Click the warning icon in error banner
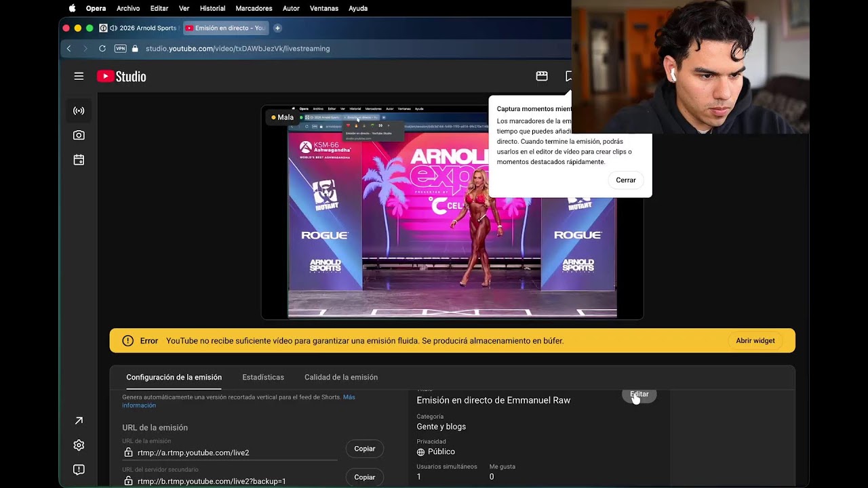Viewport: 868px width, 488px height. click(x=127, y=341)
